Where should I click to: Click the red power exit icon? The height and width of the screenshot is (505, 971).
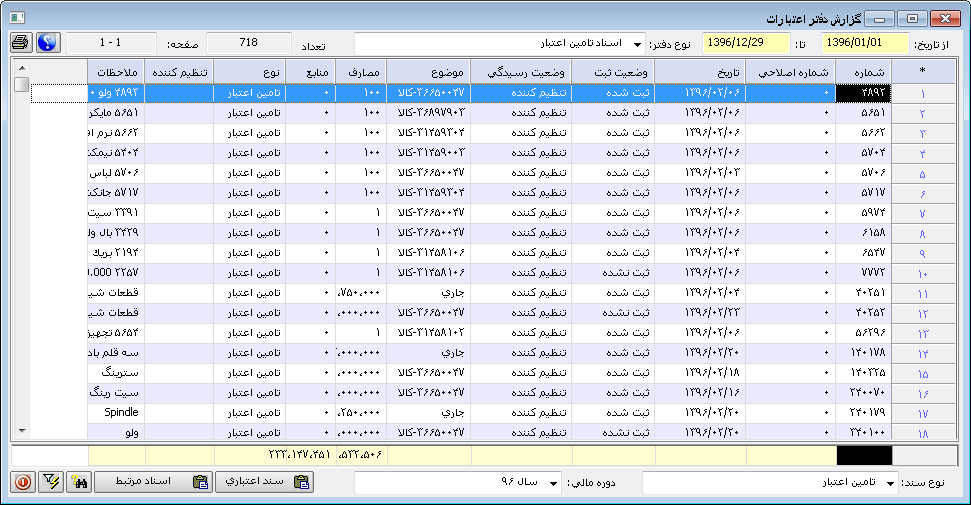pos(23,482)
